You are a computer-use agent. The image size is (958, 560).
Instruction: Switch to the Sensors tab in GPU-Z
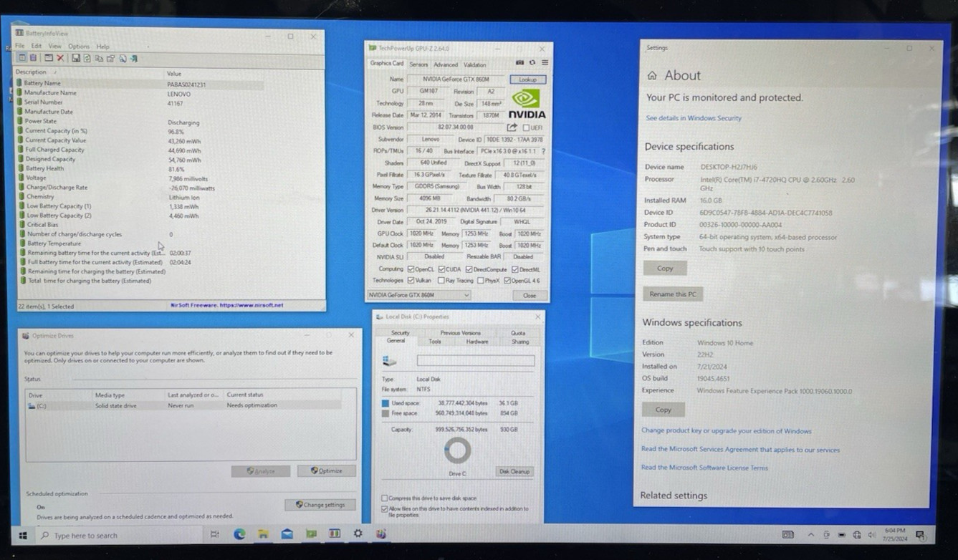tap(418, 64)
